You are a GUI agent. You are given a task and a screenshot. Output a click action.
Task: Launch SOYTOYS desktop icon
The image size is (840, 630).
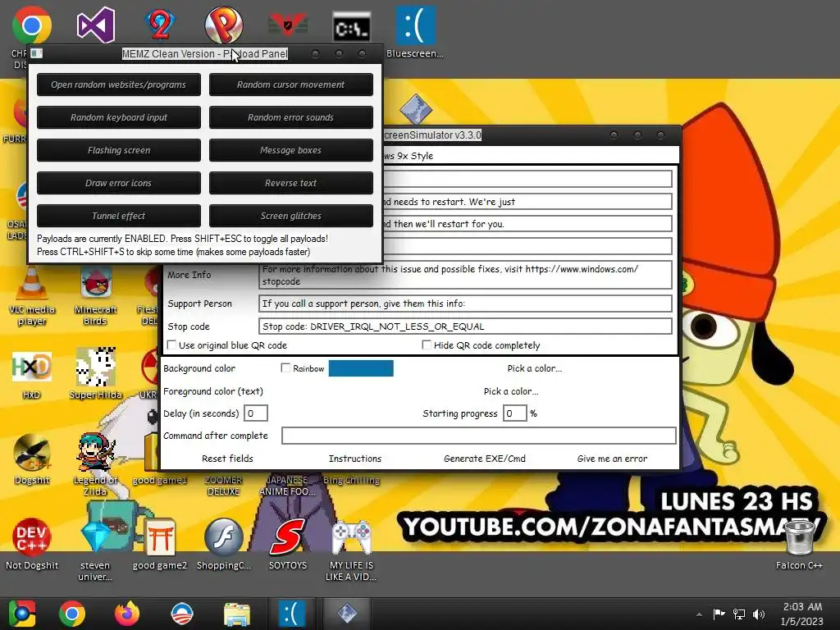coord(288,544)
